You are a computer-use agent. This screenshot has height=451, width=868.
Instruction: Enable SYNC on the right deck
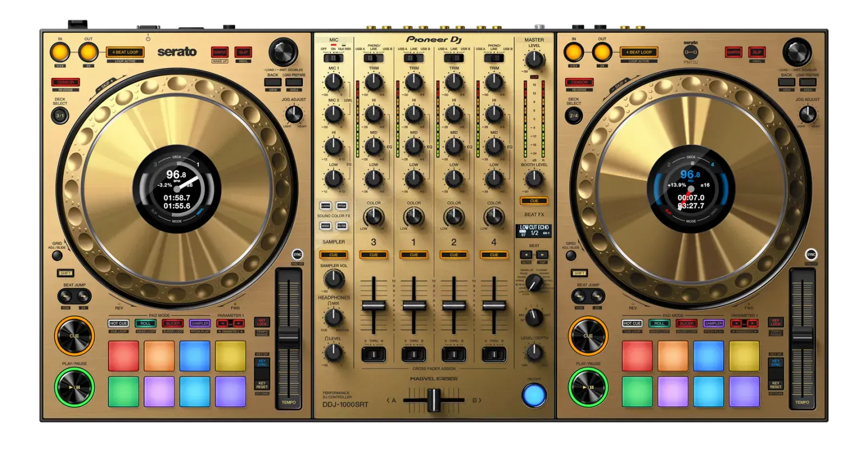tap(811, 254)
